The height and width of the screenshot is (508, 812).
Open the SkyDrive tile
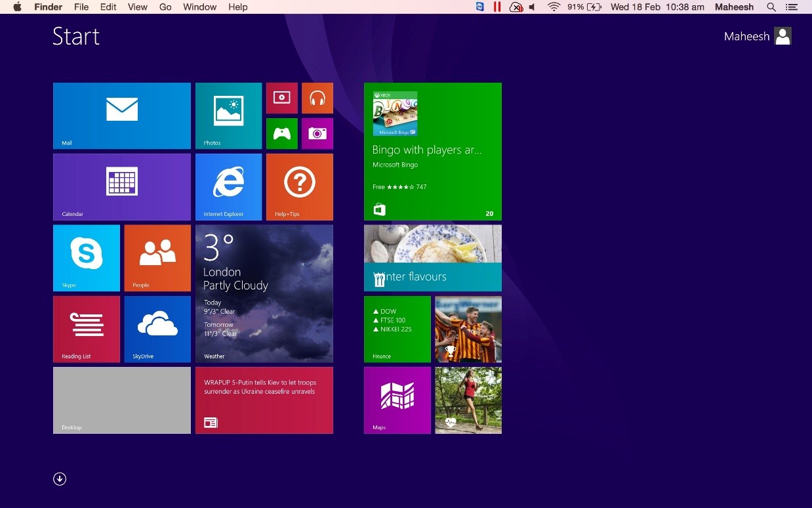click(157, 329)
